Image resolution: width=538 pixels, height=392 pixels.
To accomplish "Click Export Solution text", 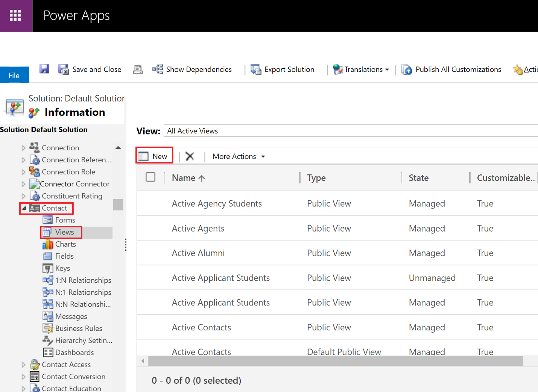I will click(x=289, y=70).
